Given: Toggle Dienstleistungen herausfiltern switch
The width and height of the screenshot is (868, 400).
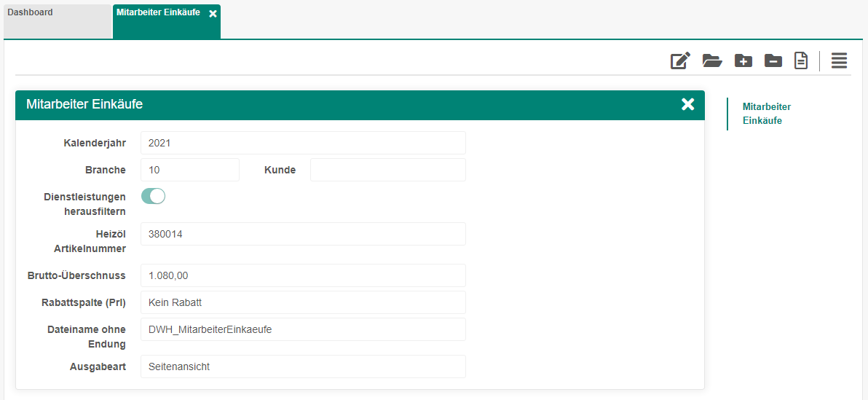Looking at the screenshot, I should coord(153,196).
